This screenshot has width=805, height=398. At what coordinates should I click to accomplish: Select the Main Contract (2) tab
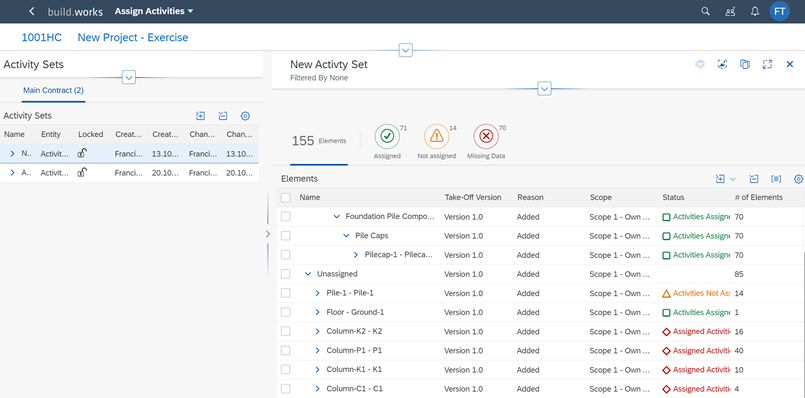(53, 90)
